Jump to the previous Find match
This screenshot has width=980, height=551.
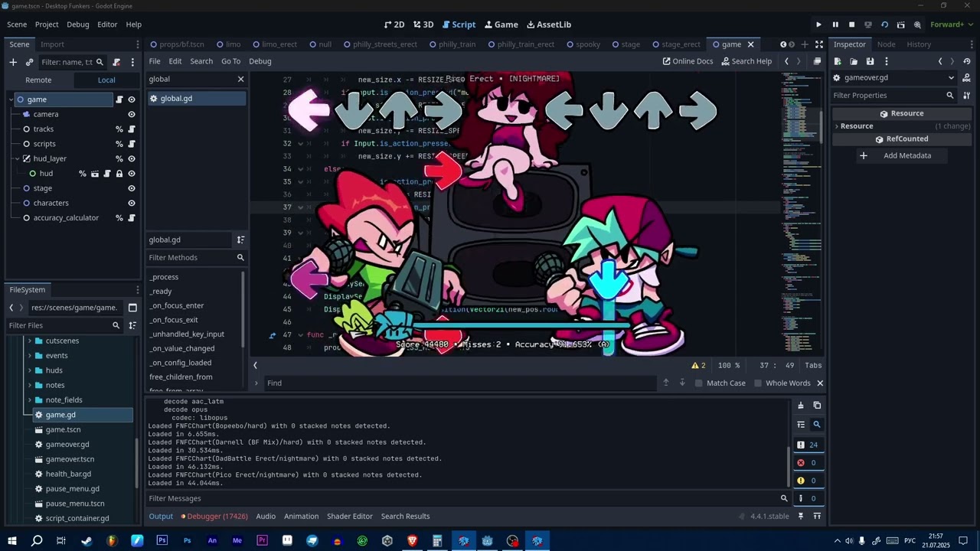click(x=665, y=383)
